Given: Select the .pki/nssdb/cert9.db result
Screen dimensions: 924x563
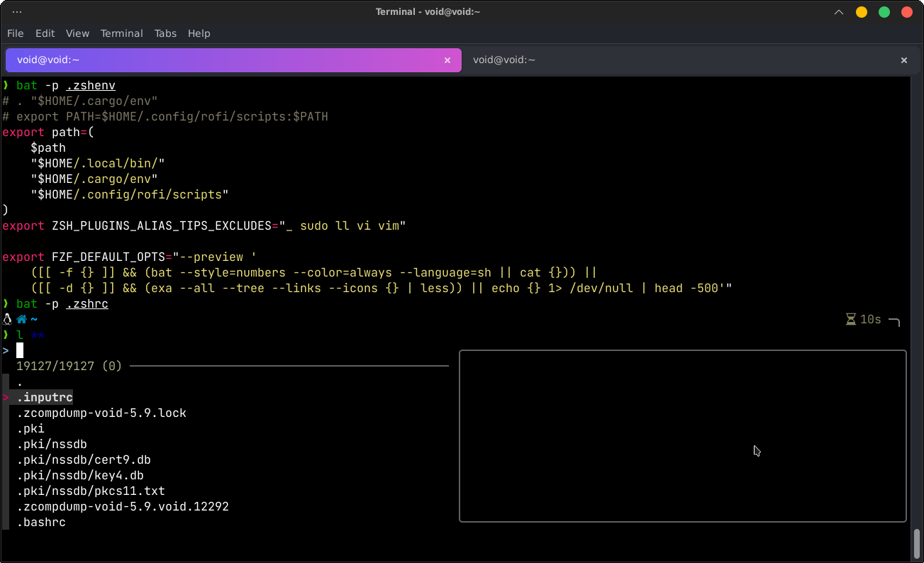Looking at the screenshot, I should (84, 459).
